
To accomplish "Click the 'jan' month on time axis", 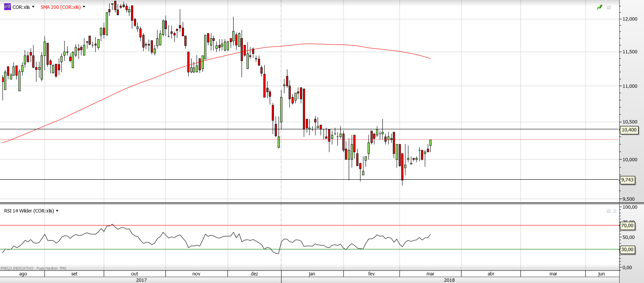I will [x=312, y=274].
